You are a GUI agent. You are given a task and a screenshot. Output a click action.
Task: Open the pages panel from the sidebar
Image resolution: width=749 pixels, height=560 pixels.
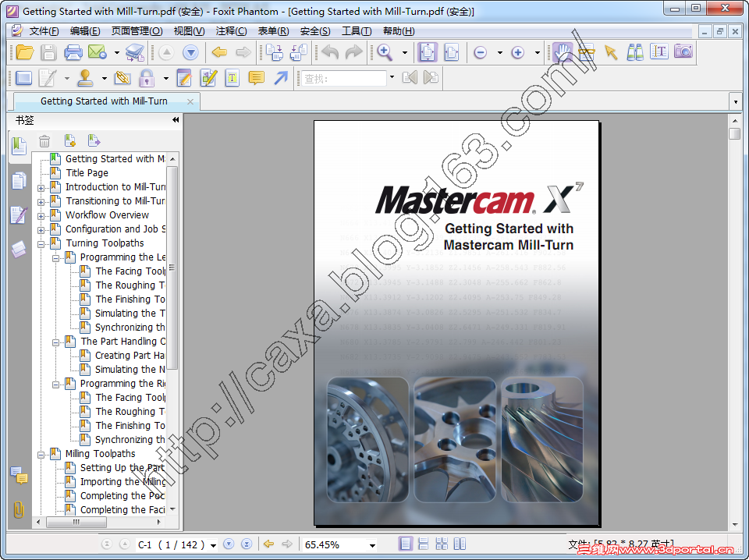19,182
